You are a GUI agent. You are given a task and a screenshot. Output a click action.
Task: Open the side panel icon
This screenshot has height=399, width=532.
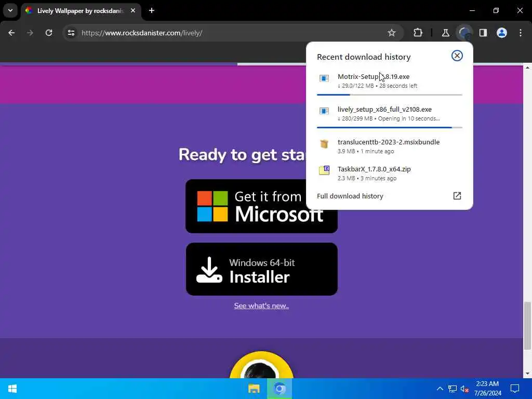click(483, 33)
